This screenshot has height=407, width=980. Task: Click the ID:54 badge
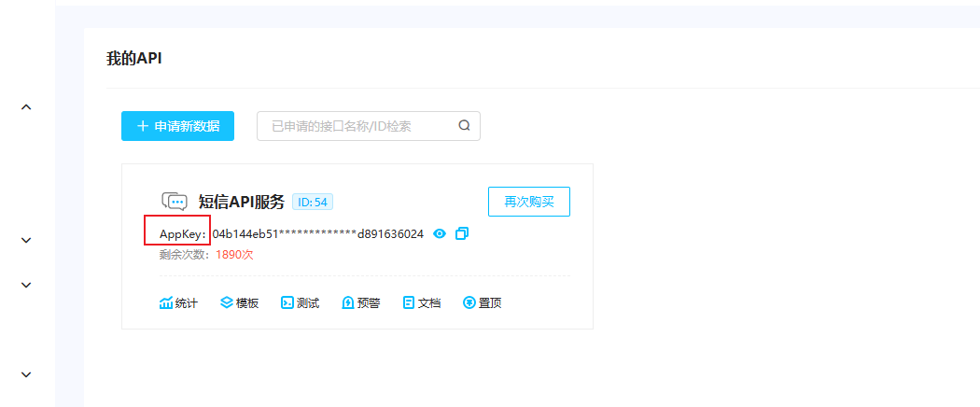(x=313, y=202)
